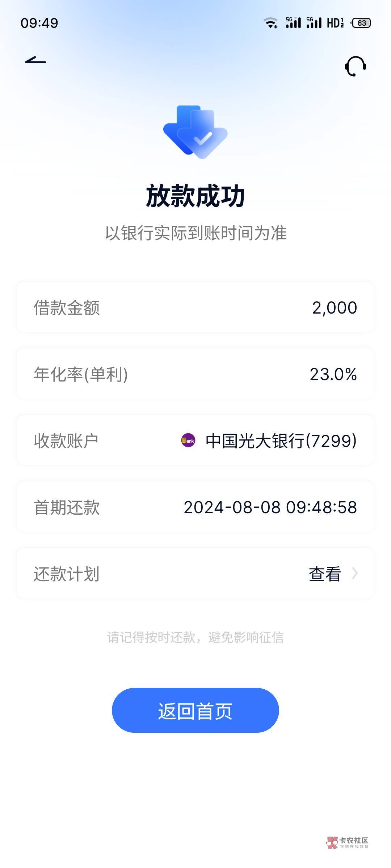391x868 pixels.
Task: Tap the HD network indicator
Action: click(335, 23)
